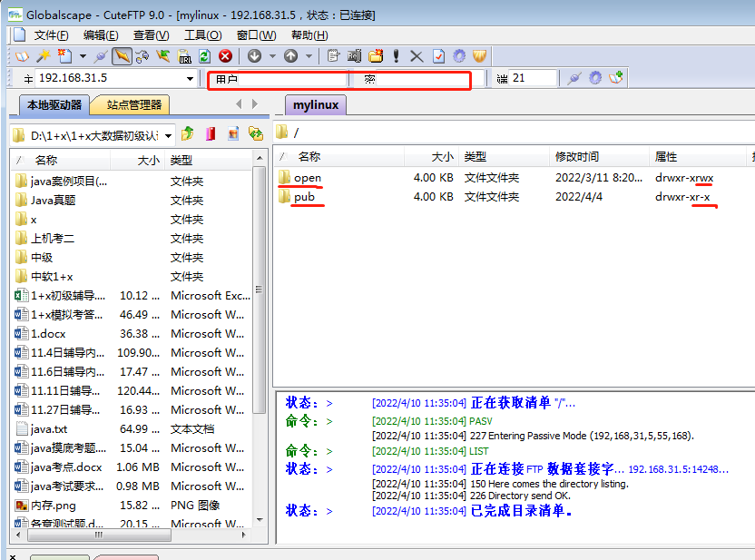The height and width of the screenshot is (560, 755).
Task: Switch to the 站点管理器 tab
Action: [x=132, y=105]
